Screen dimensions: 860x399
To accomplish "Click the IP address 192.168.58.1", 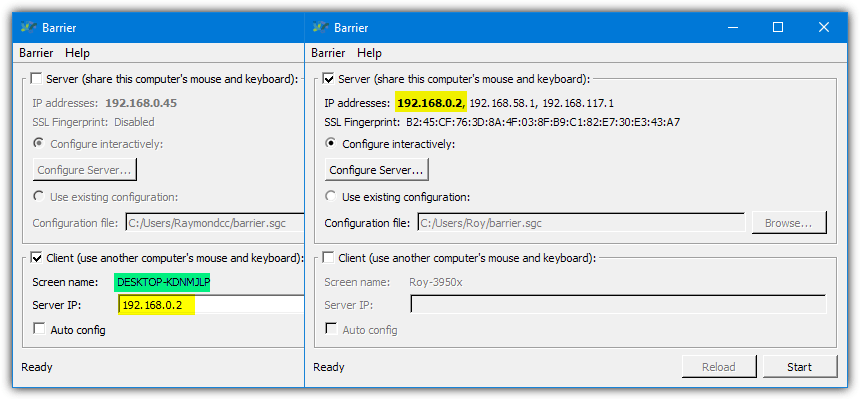I will coord(502,103).
